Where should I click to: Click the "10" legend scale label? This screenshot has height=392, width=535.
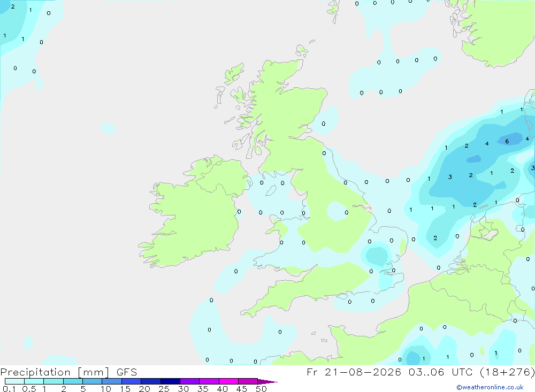(105, 389)
